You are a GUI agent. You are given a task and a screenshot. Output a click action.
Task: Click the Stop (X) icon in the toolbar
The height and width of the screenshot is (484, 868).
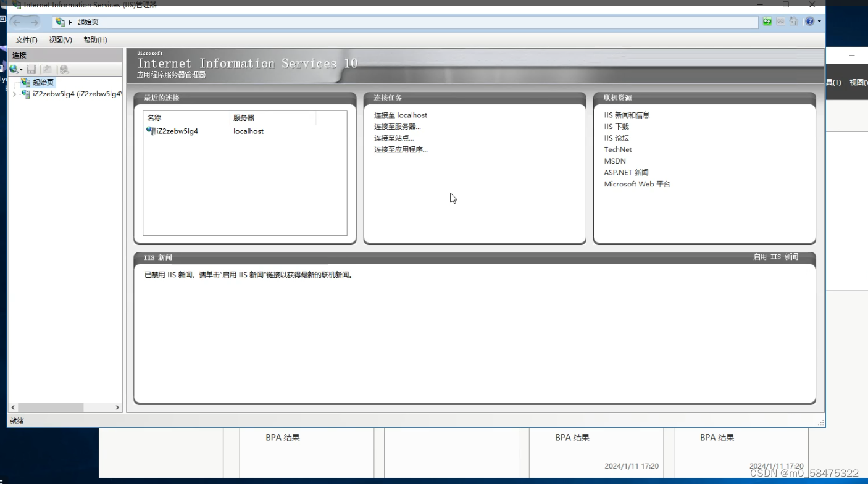[780, 21]
